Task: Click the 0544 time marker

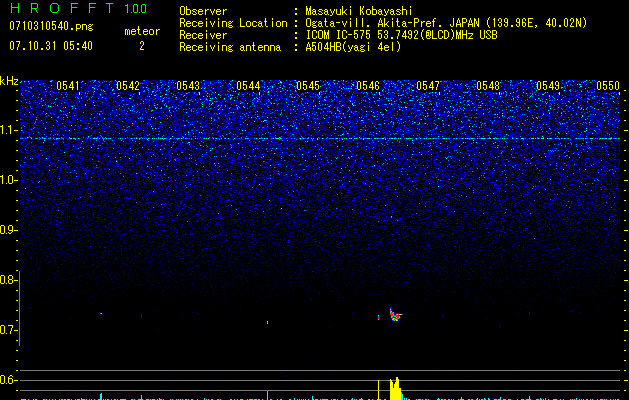Action: tap(248, 86)
